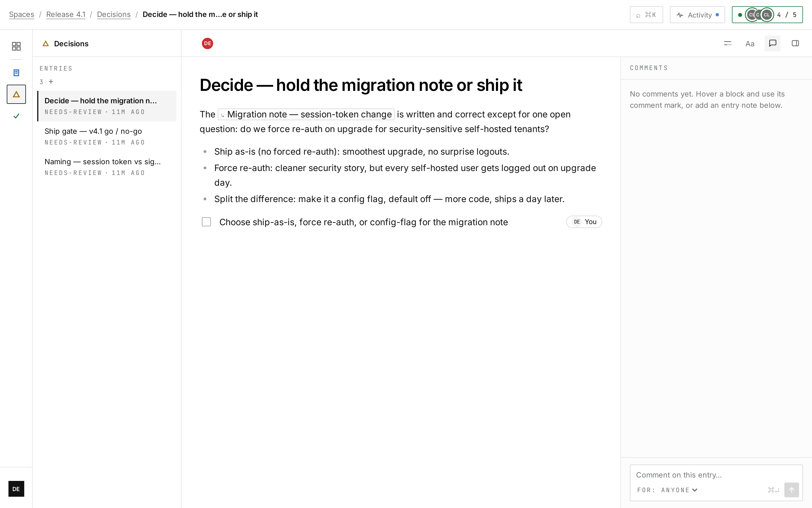Select entry Naming — session token vs sig...

[107, 167]
